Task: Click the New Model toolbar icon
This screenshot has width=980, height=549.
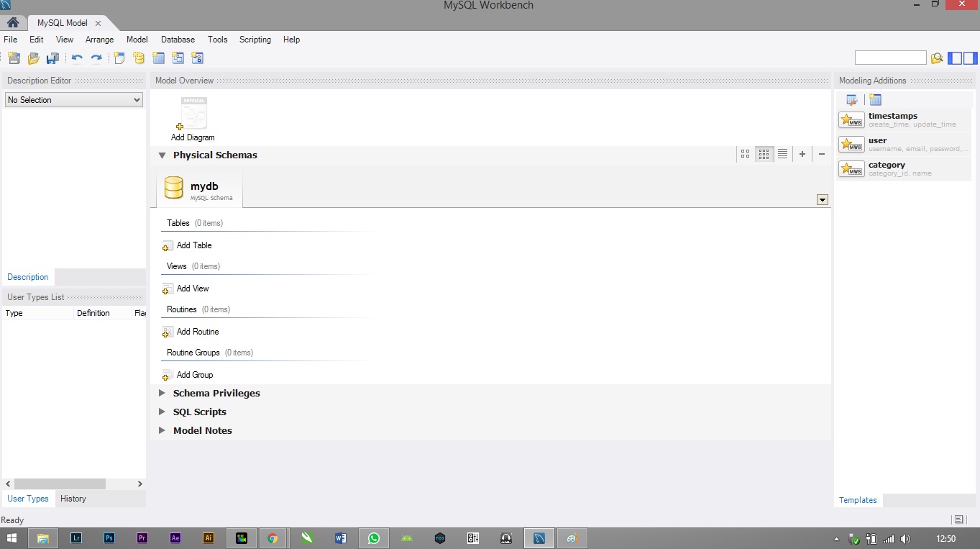Action: [x=14, y=58]
